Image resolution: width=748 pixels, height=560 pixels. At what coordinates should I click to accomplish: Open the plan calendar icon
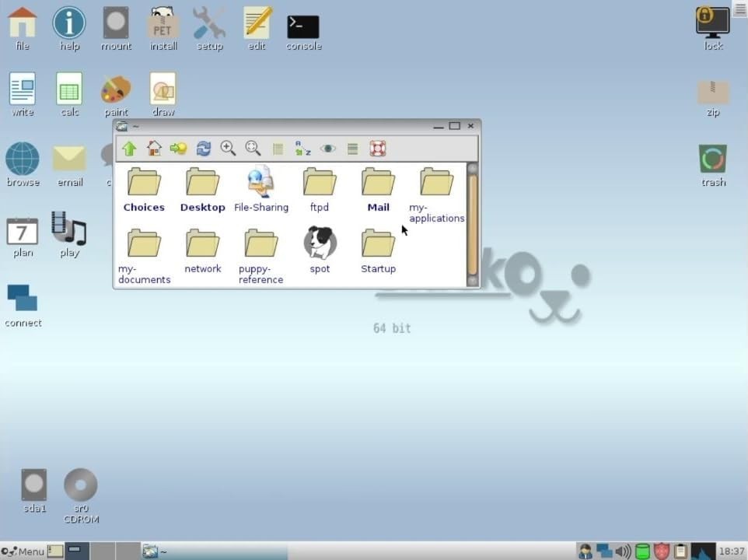tap(23, 237)
